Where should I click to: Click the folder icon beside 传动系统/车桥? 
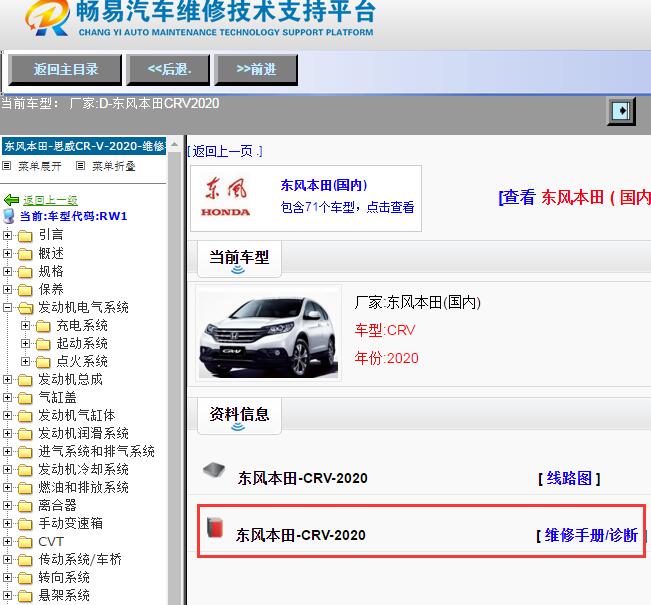(x=25, y=560)
